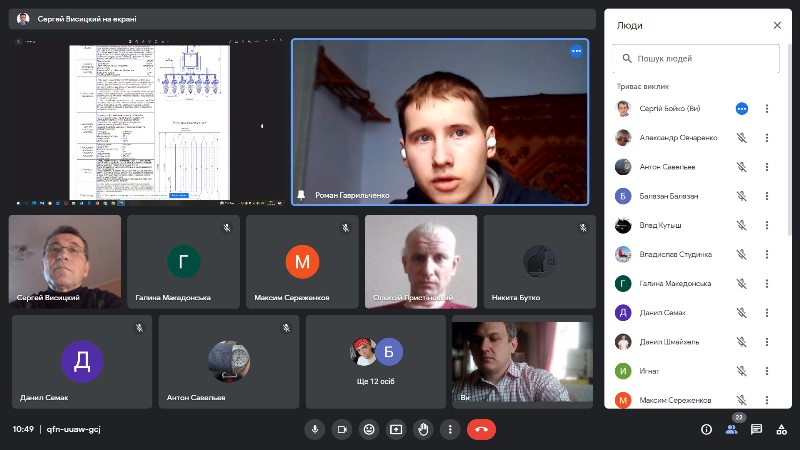Toggle the camera button in call controls

tap(342, 429)
